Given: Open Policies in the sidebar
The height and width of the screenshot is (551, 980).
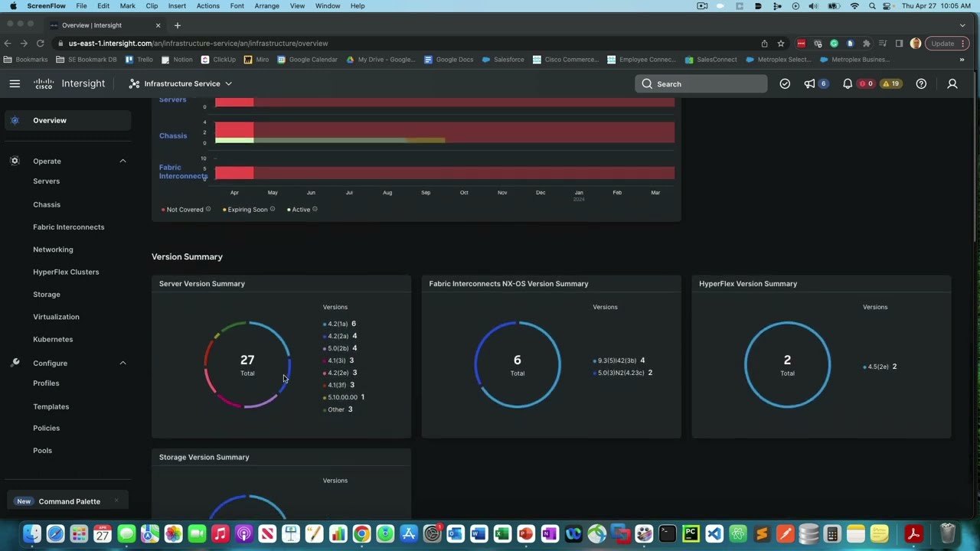Looking at the screenshot, I should [x=46, y=428].
